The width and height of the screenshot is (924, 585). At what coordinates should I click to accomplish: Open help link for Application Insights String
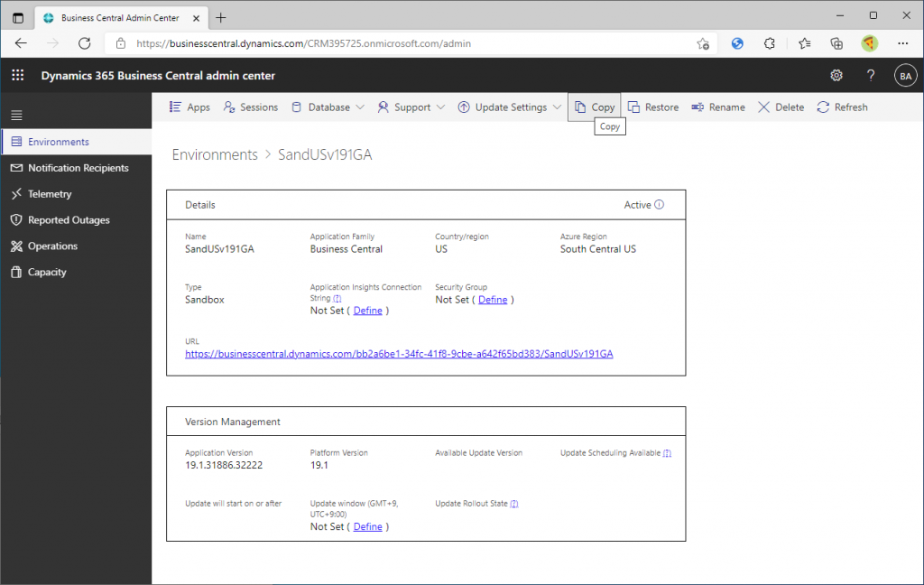(337, 299)
